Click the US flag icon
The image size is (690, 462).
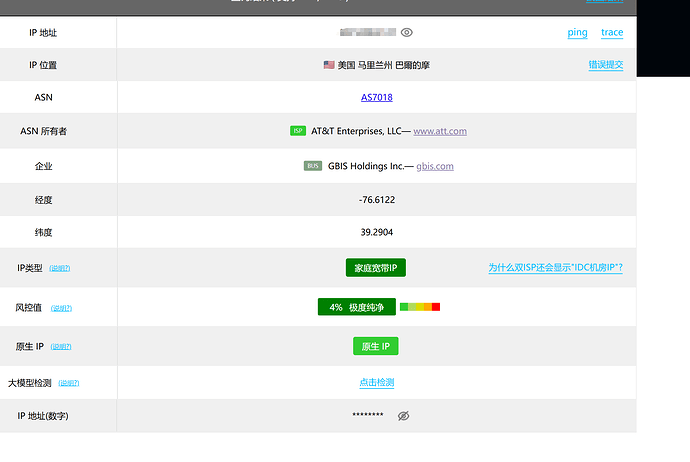(x=329, y=65)
